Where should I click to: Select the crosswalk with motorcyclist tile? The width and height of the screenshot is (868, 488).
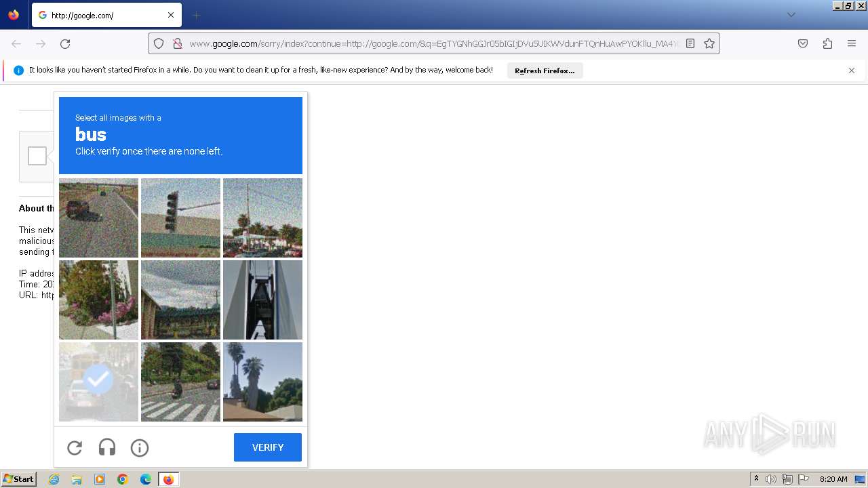pyautogui.click(x=180, y=382)
